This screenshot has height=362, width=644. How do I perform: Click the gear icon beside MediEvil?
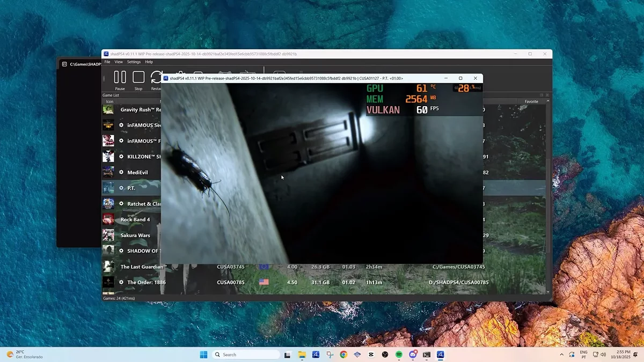(121, 172)
